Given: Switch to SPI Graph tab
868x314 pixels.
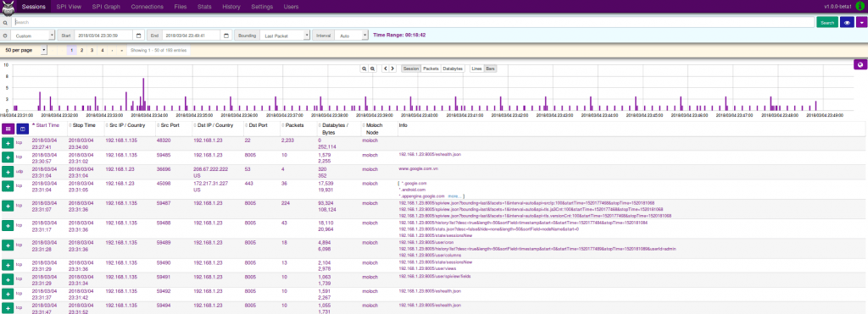Looking at the screenshot, I should coord(106,7).
